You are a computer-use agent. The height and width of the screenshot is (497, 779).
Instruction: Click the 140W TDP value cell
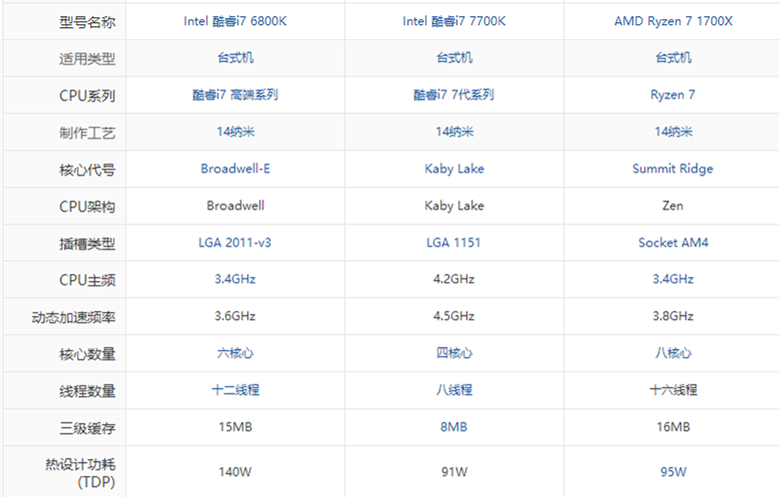(235, 471)
